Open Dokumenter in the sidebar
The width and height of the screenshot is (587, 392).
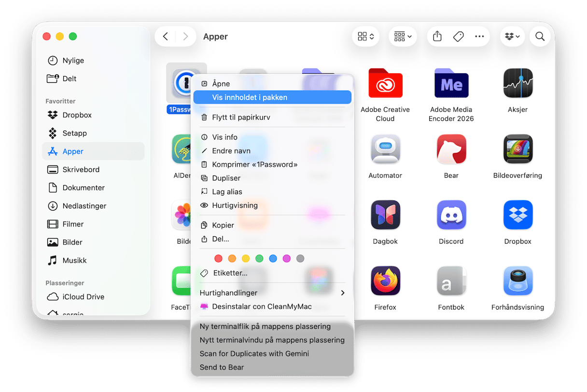coord(93,188)
